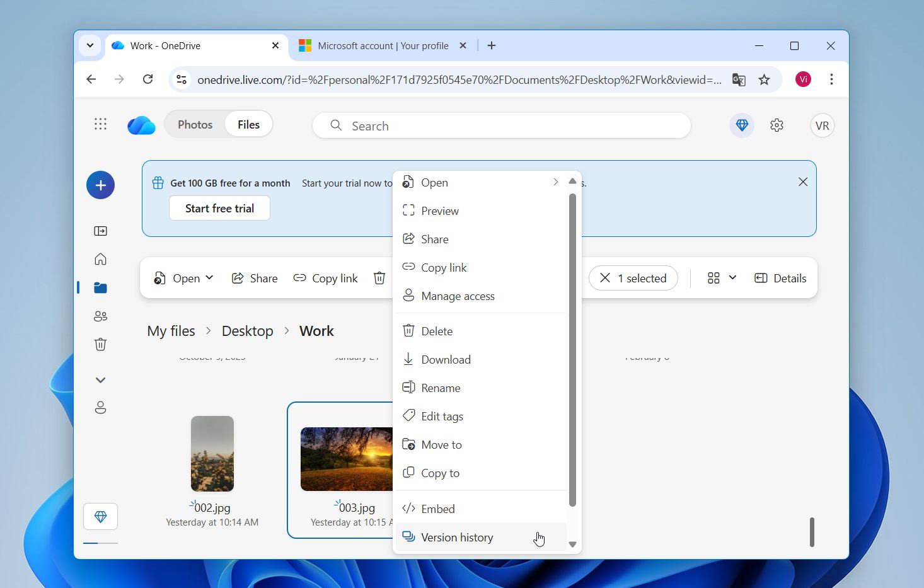Open OneDrive settings via the gear icon
The image size is (924, 588).
click(776, 125)
